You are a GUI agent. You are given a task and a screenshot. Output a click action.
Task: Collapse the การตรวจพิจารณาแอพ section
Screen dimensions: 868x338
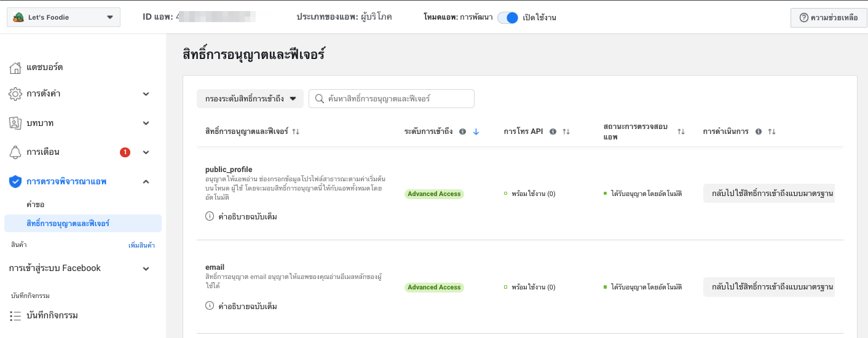point(146,181)
